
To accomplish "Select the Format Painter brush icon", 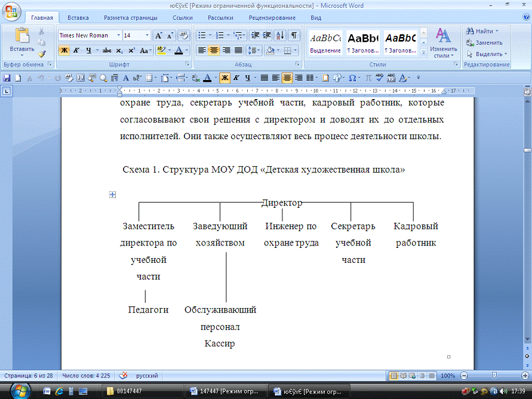I will [x=41, y=54].
